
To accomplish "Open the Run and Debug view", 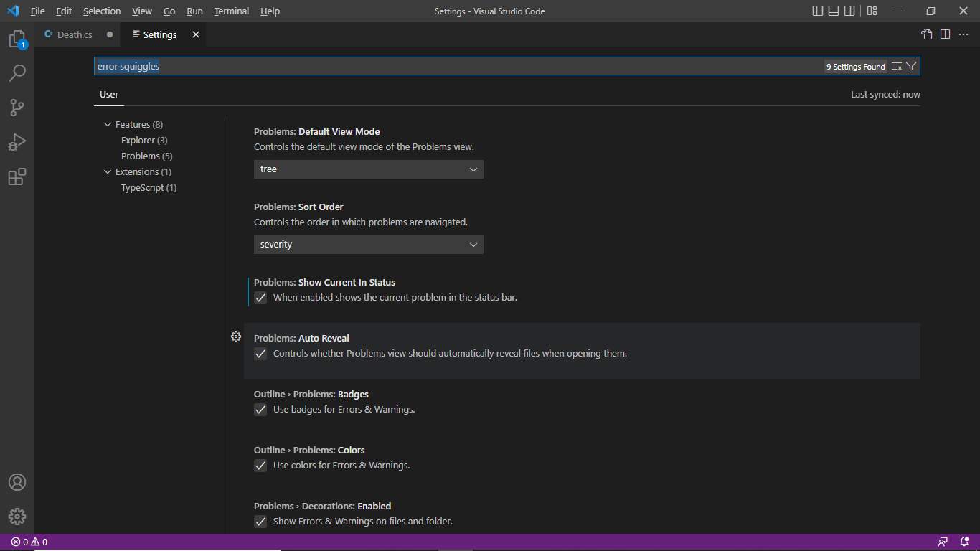I will tap(17, 142).
